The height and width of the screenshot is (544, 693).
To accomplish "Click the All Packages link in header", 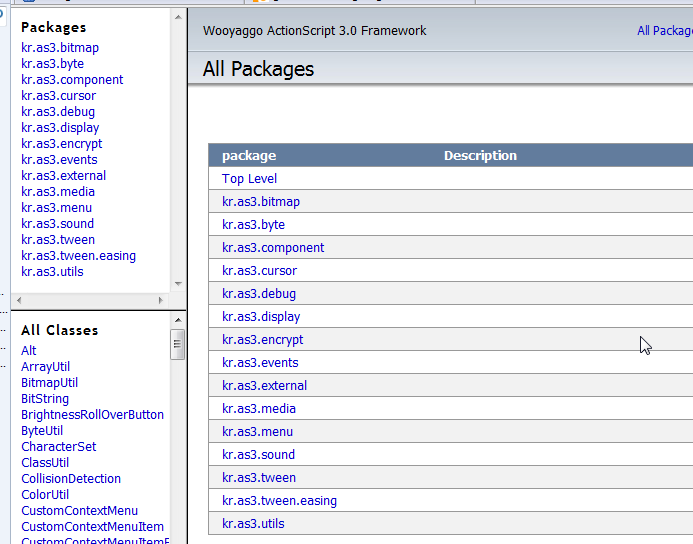I will tap(665, 30).
